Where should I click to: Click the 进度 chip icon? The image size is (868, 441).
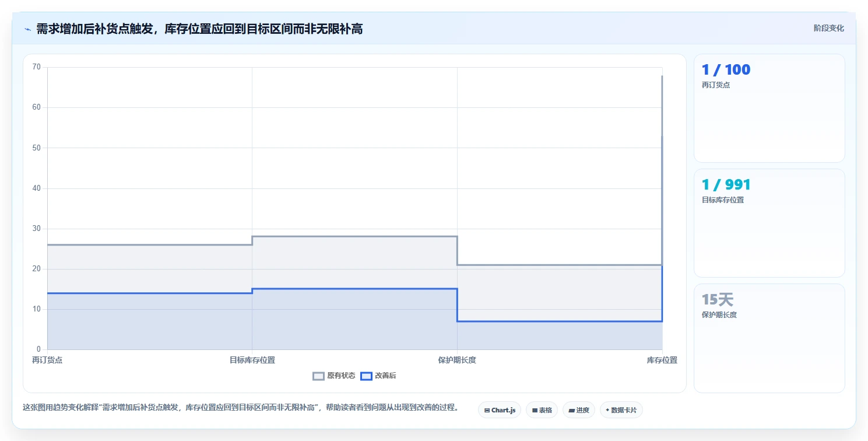572,411
